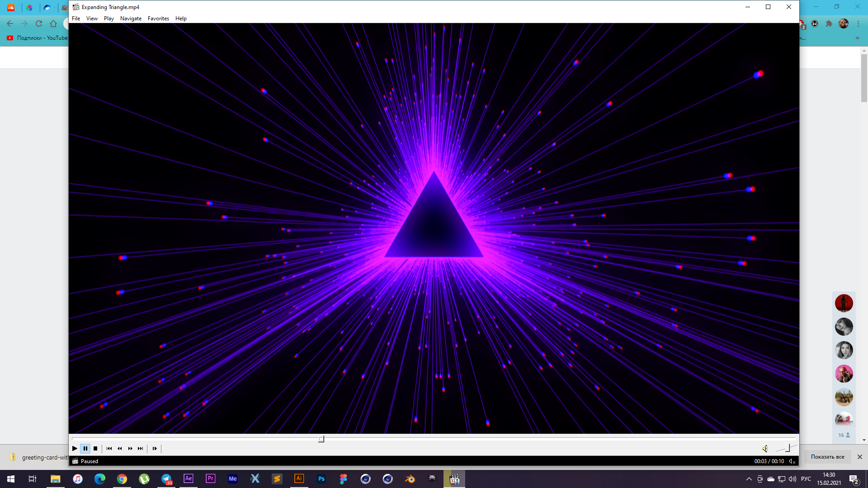This screenshot has width=868, height=488.
Task: Click the 00:03 / 00:10 time display
Action: coord(769,461)
